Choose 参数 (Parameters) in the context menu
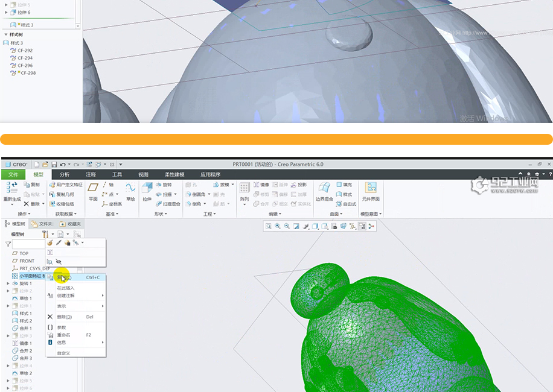The height and width of the screenshot is (392, 553). 76,327
